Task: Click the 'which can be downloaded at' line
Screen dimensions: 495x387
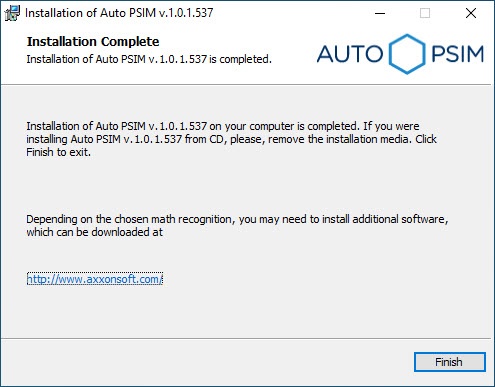Action: (x=95, y=232)
